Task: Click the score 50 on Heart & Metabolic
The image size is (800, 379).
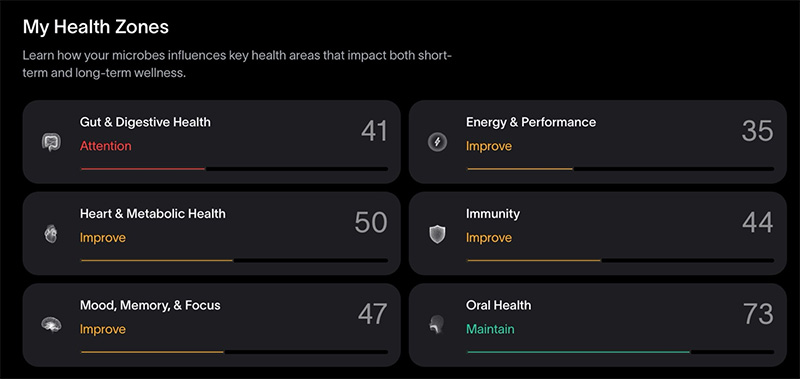Action: click(x=371, y=223)
